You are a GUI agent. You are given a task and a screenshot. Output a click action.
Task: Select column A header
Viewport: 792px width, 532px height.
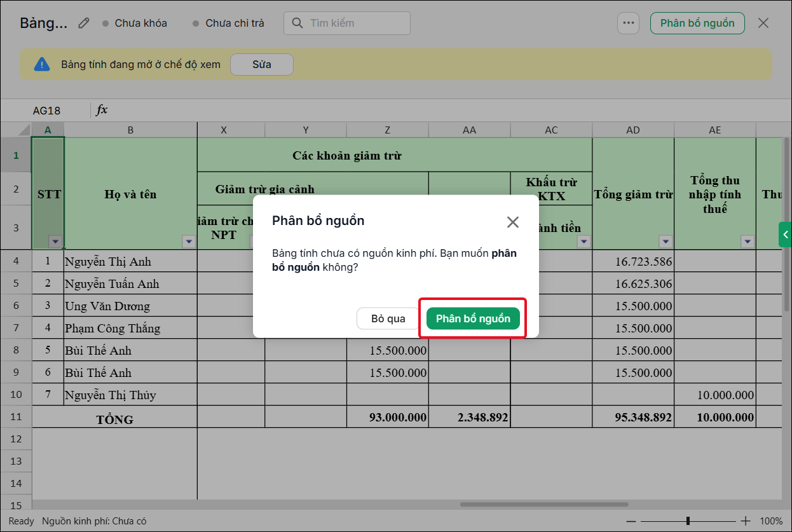(48, 130)
